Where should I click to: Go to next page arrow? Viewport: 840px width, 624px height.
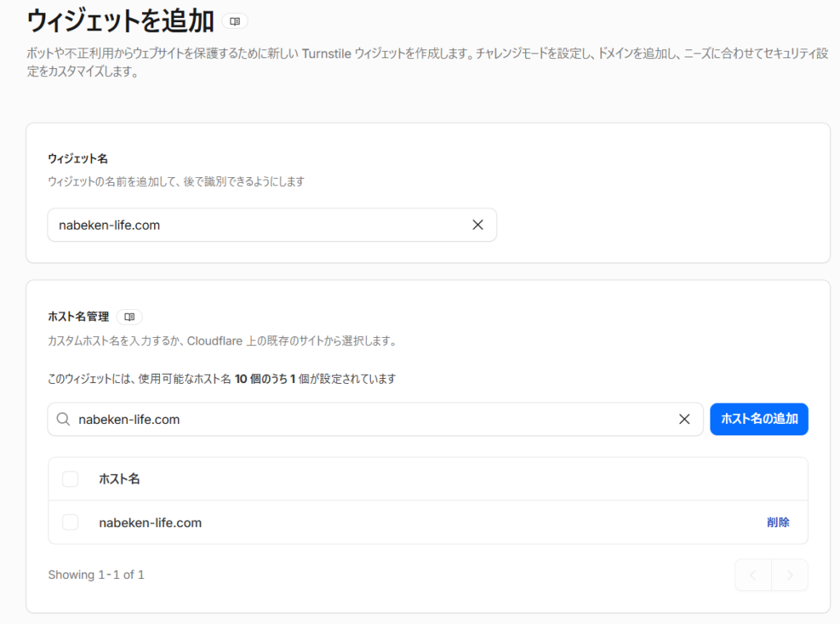(x=790, y=576)
